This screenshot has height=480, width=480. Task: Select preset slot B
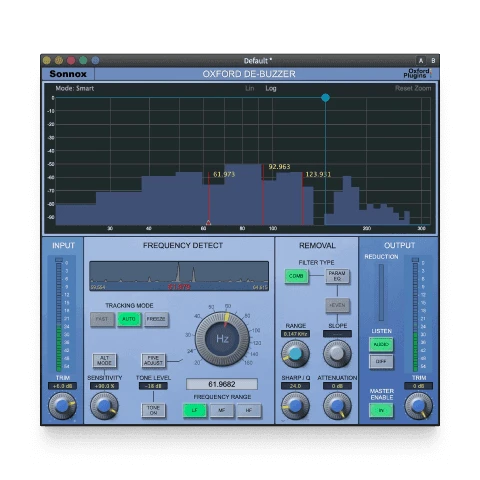(433, 61)
